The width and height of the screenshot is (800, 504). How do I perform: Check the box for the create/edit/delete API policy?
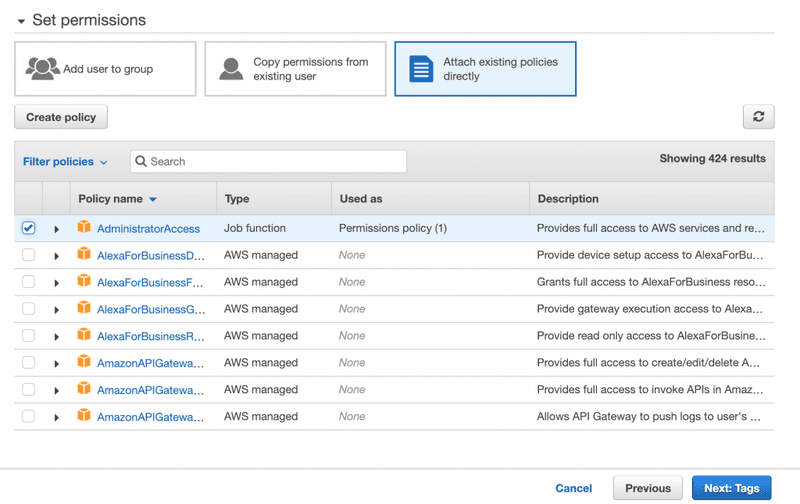29,362
